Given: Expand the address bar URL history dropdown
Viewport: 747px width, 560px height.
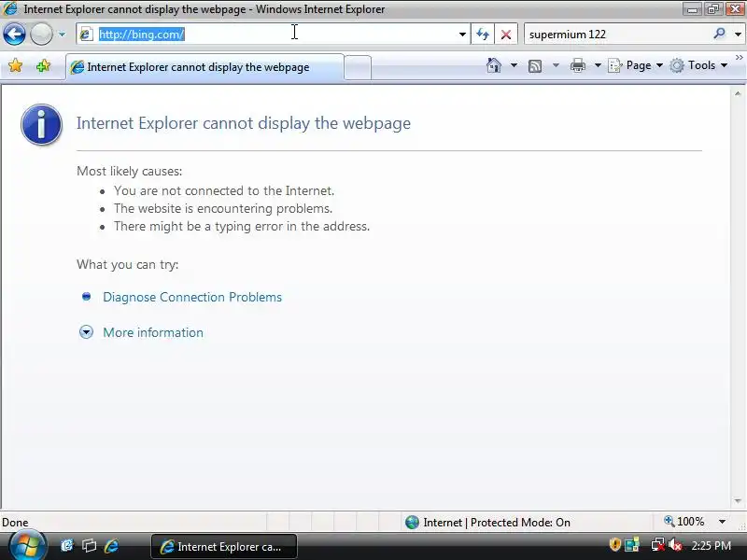Looking at the screenshot, I should point(462,35).
